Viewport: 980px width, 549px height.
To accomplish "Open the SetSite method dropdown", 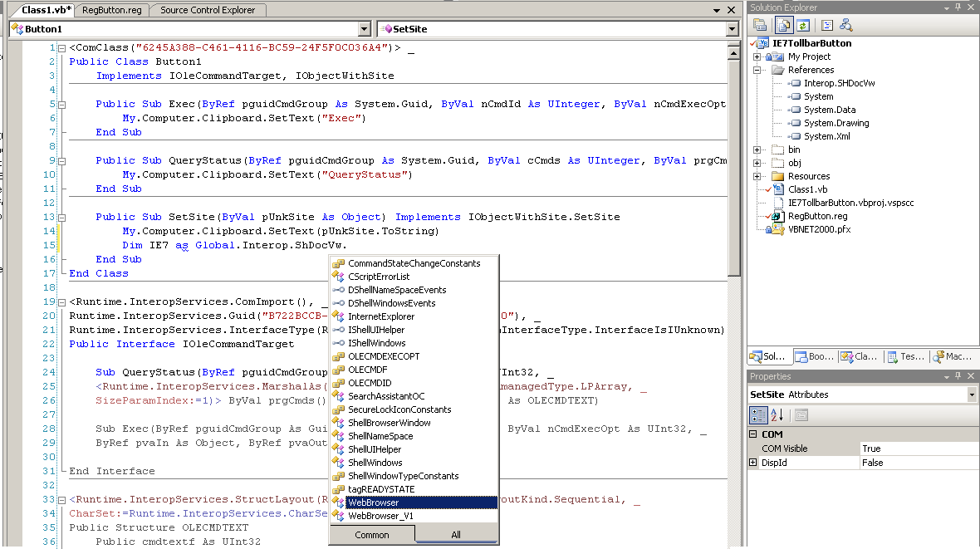I will pos(732,29).
